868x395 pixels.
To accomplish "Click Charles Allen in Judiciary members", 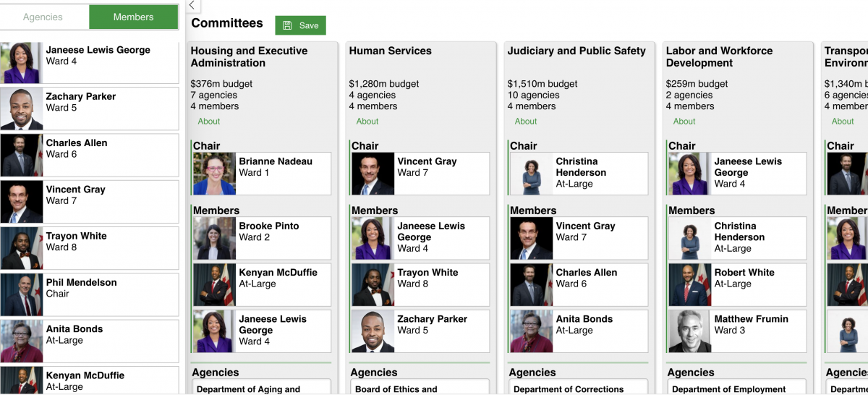I will tap(579, 285).
